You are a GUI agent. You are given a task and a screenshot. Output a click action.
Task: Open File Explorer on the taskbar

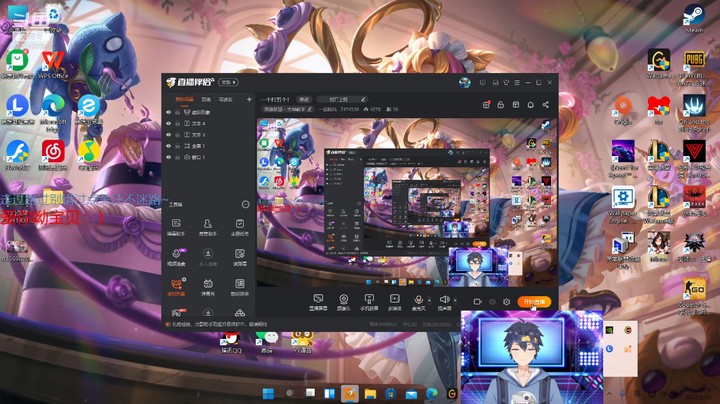[x=370, y=393]
